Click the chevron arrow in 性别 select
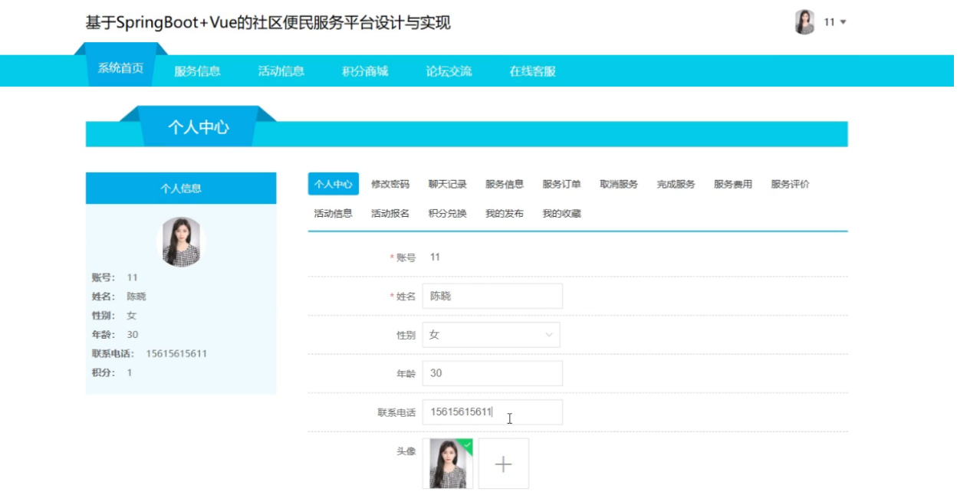 pyautogui.click(x=548, y=335)
